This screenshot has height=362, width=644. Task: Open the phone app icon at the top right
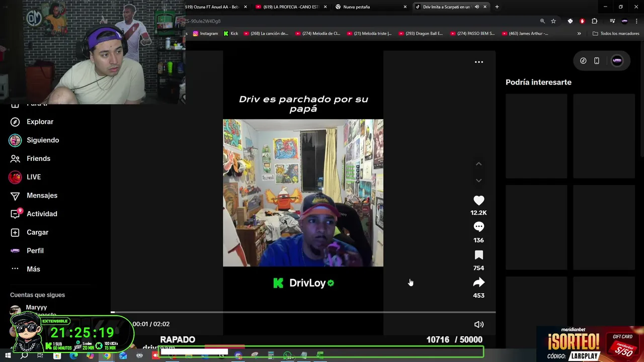[597, 61]
